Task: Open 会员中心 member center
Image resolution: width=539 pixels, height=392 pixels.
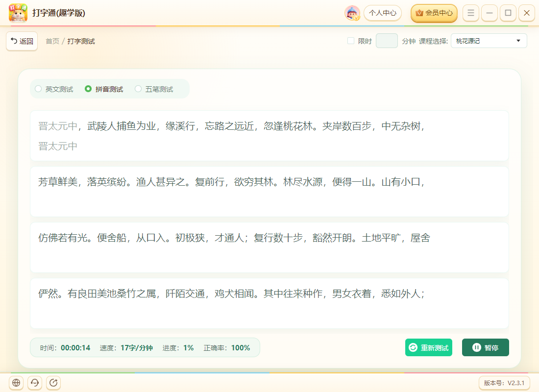Action: click(x=434, y=13)
